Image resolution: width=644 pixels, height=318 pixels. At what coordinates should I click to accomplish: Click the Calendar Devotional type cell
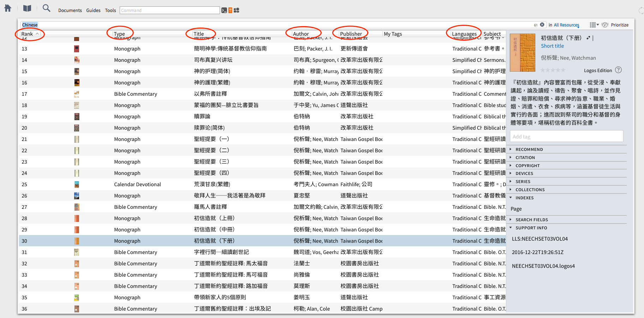click(137, 184)
